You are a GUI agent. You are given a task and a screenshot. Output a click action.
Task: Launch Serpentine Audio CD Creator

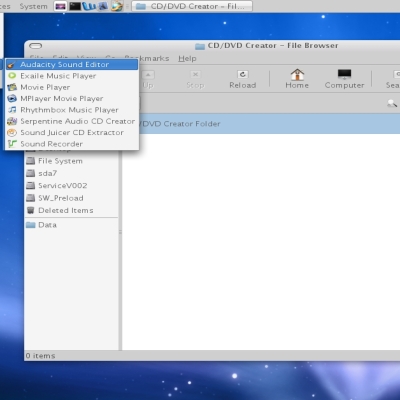point(72,121)
